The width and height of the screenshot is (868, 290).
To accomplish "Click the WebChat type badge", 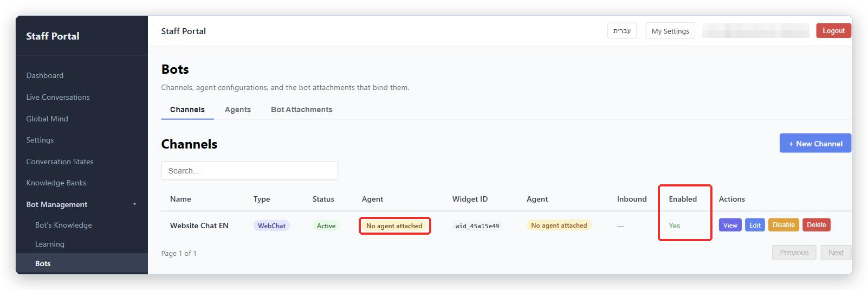I will click(271, 225).
